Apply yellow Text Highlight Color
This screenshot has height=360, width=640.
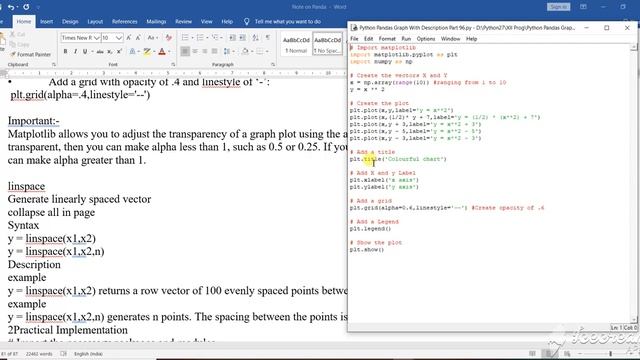(x=147, y=51)
